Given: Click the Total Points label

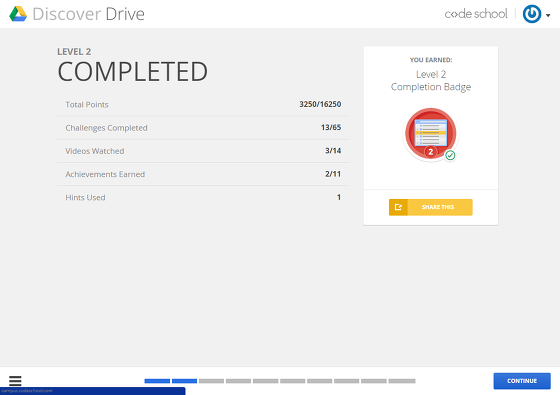Looking at the screenshot, I should 87,105.
